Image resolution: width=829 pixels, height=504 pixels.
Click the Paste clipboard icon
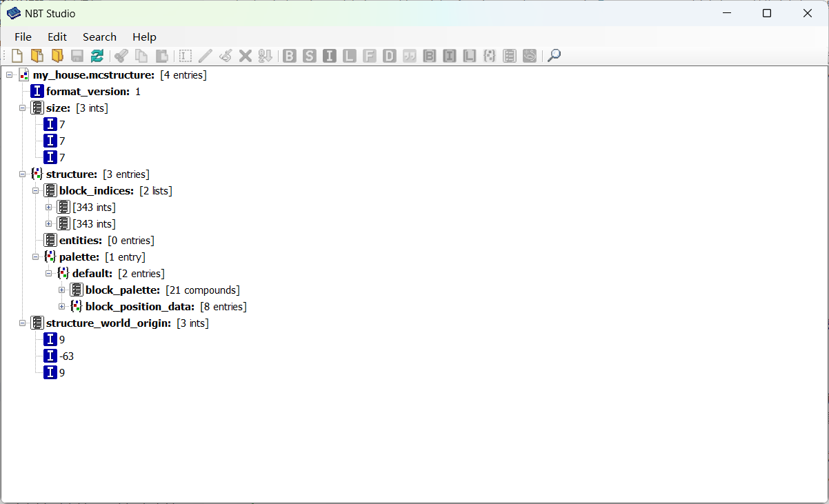pos(161,56)
